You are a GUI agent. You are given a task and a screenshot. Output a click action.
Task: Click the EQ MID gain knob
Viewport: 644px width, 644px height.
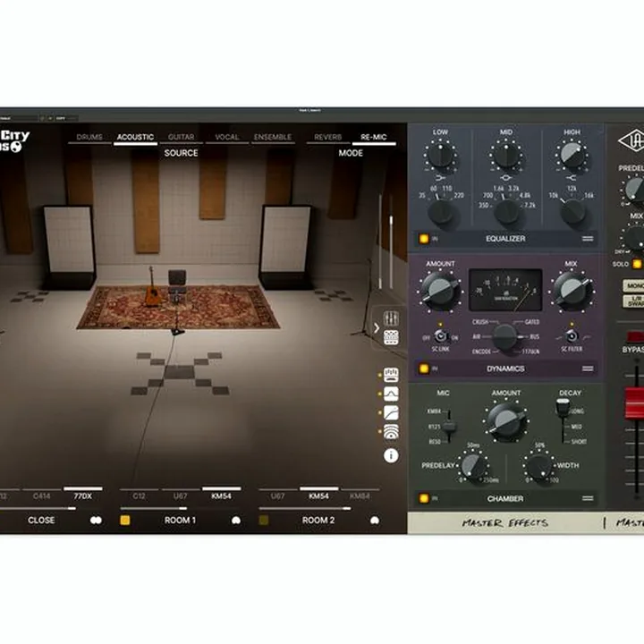click(506, 156)
